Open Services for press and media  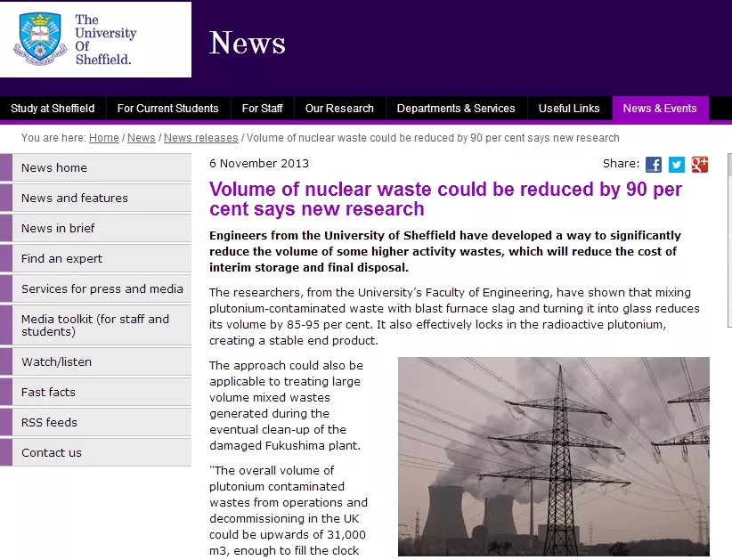(95, 288)
